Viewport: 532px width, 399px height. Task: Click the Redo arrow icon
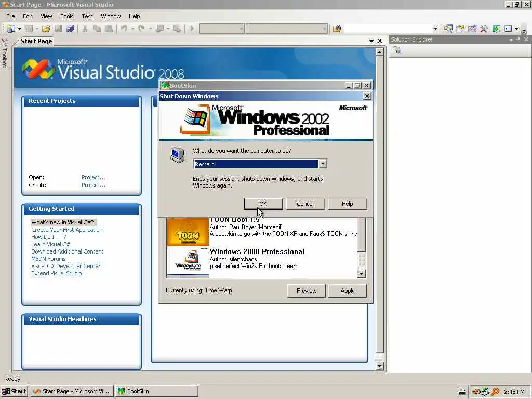click(x=142, y=29)
